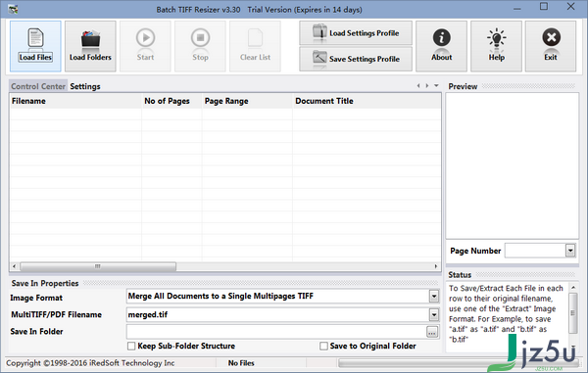Open Help with the lightbulb icon

coord(496,46)
